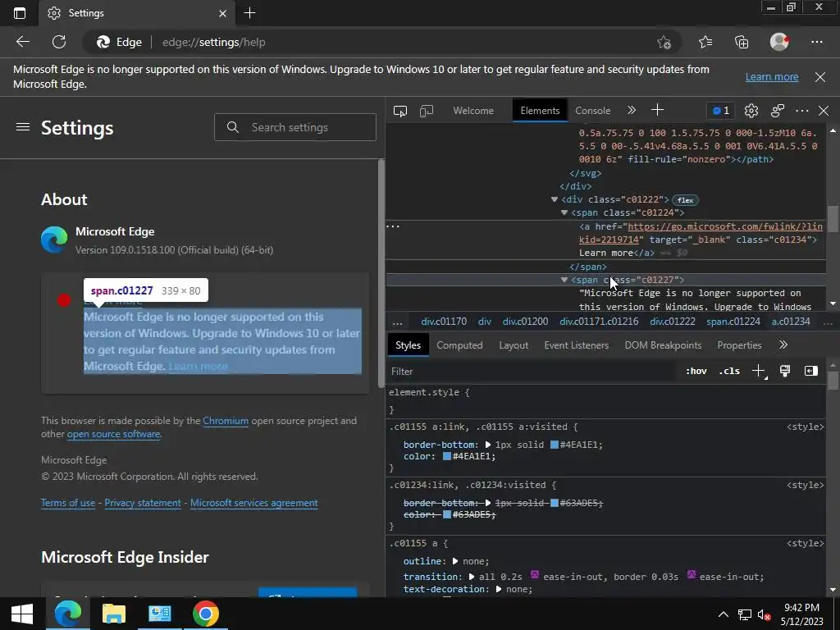This screenshot has height=630, width=840.
Task: Open the Properties tab
Action: coord(739,345)
